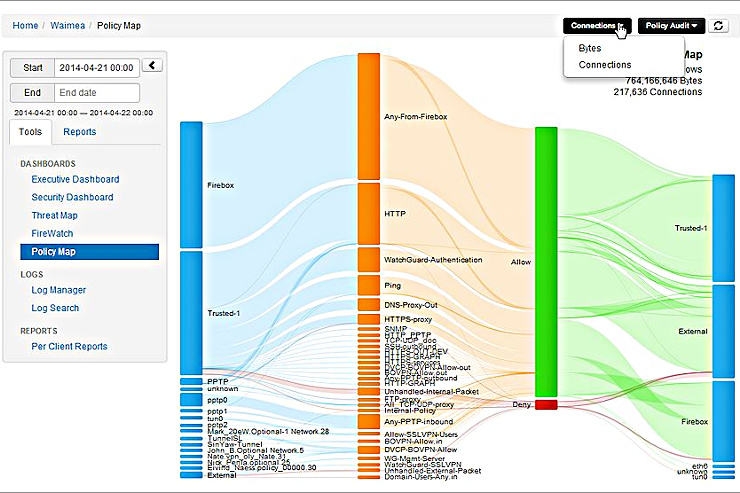Image resolution: width=740 pixels, height=493 pixels.
Task: Choose Connections in the dropdown list
Action: [605, 65]
